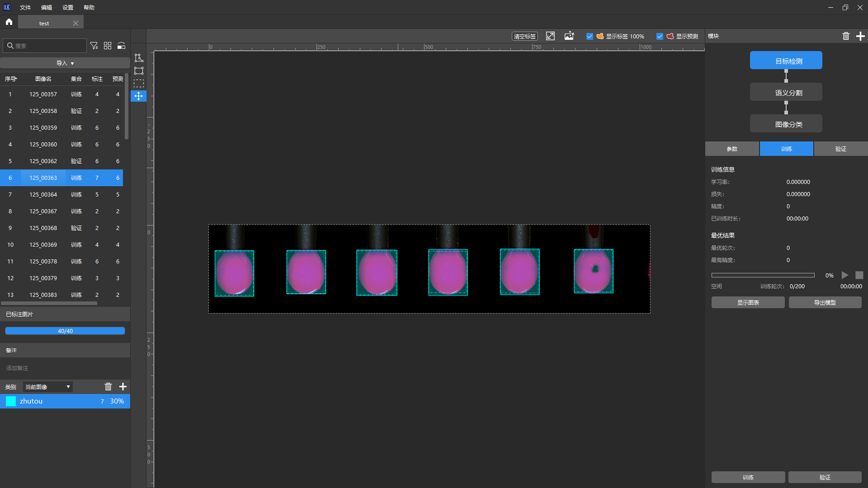
Task: Click the 40/40 annotated images progress bar
Action: pos(65,331)
